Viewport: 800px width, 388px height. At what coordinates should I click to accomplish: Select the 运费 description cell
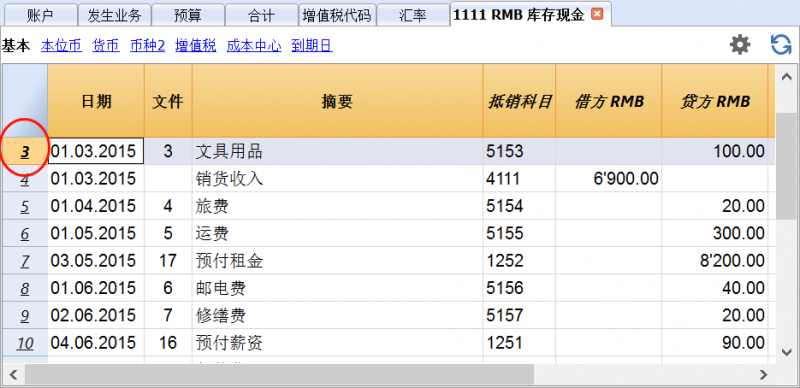click(x=337, y=234)
